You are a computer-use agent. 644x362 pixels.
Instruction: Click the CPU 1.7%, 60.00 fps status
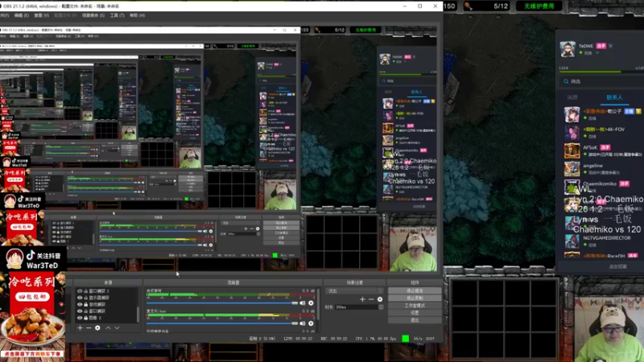click(x=375, y=339)
